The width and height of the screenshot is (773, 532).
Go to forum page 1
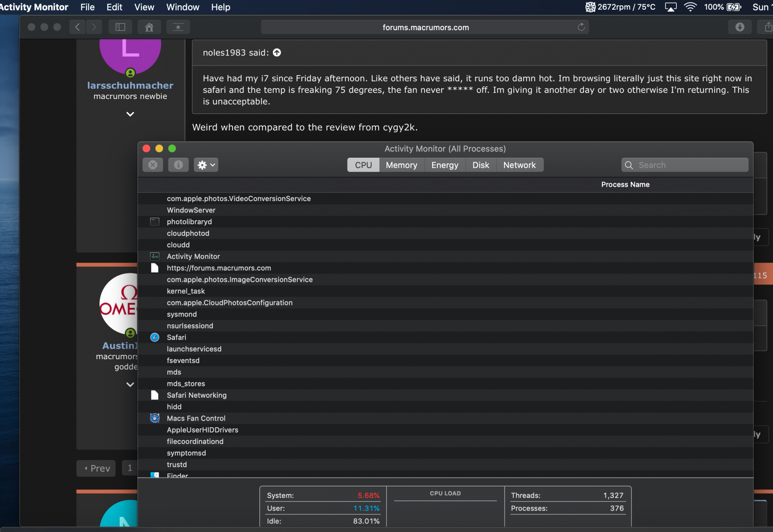130,468
